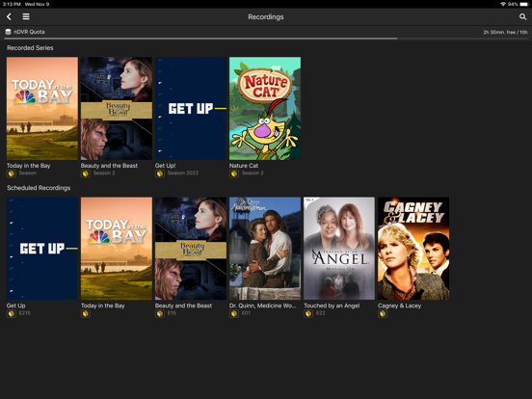Click recording badge under Today in the Bay series
The image size is (532, 399).
point(12,173)
